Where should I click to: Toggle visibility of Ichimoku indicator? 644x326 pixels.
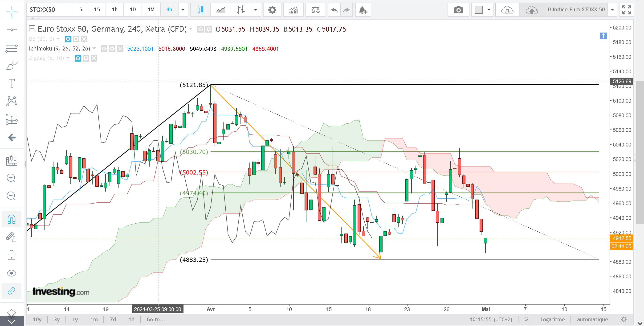click(104, 49)
